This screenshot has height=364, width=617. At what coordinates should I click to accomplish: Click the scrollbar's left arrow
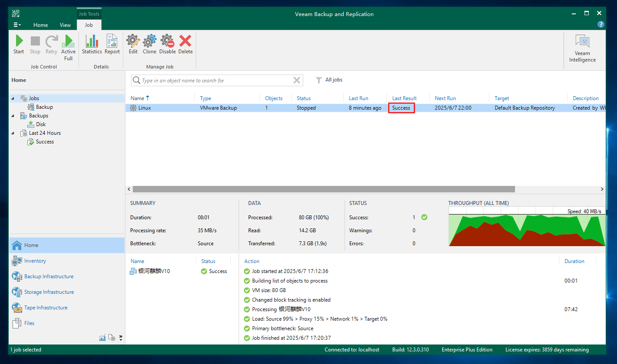128,189
